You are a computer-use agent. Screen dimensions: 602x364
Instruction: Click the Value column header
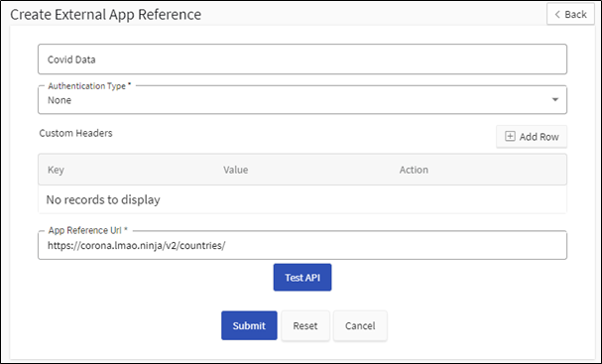point(236,170)
